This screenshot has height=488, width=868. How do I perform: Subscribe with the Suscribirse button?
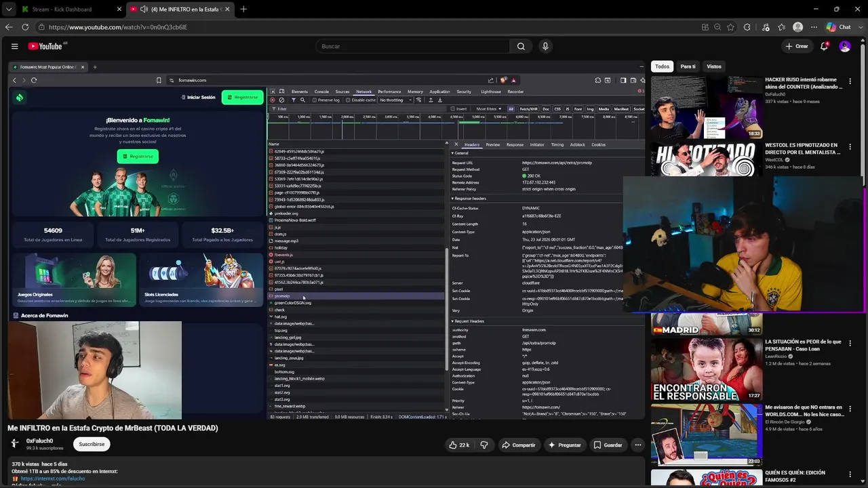tap(92, 444)
